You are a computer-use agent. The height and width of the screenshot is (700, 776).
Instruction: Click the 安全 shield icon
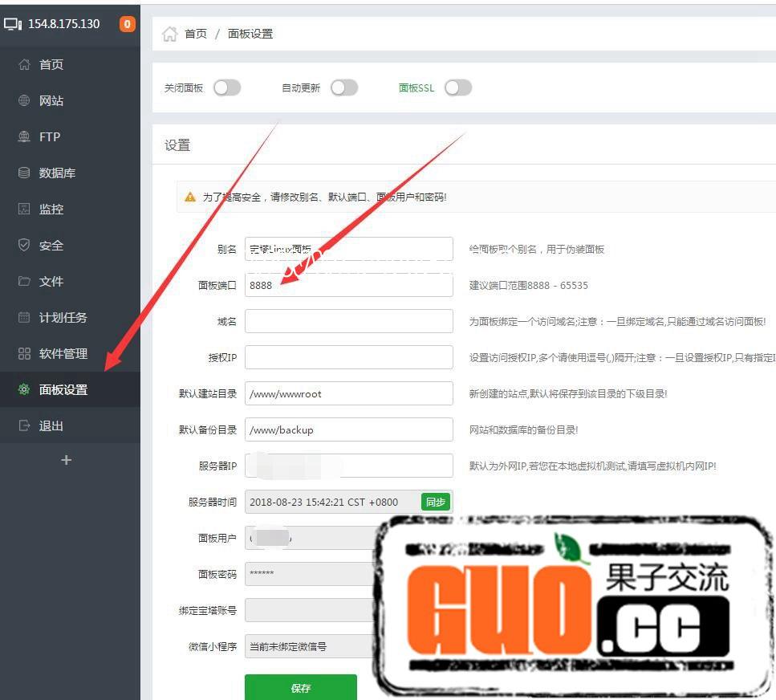click(x=24, y=246)
